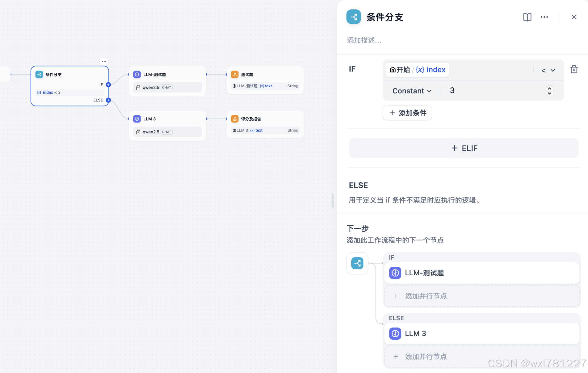Click the LLM icon on LLM-测试题 canvas node
The image size is (588, 373).
137,75
